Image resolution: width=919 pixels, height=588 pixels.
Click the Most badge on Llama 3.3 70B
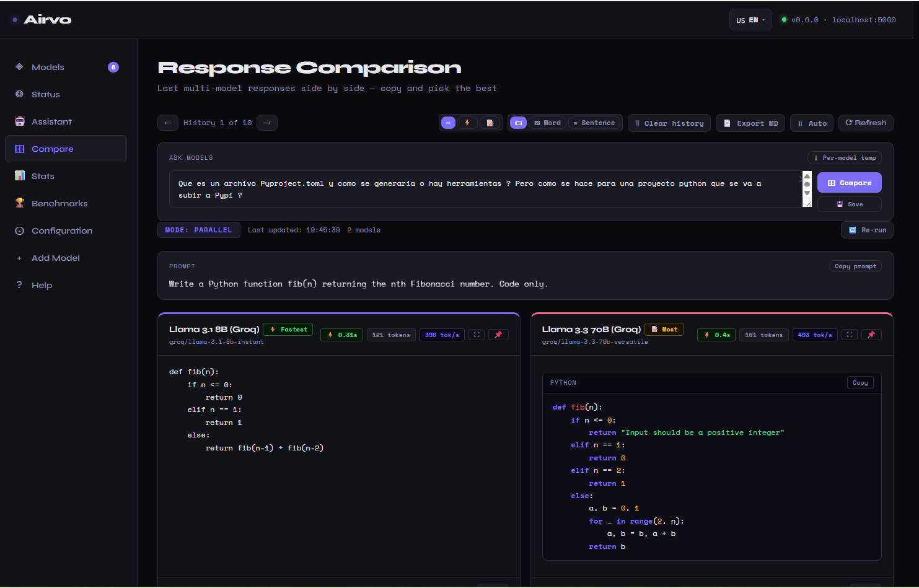point(664,330)
